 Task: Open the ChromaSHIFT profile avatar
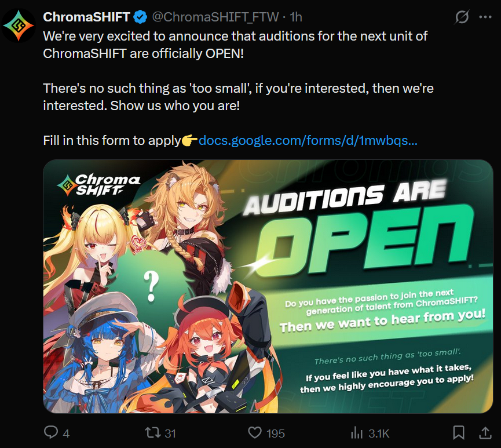[19, 26]
